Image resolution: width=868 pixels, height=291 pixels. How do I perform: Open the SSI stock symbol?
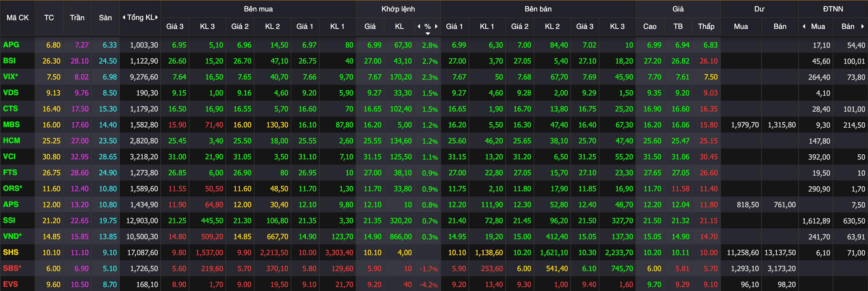9,220
